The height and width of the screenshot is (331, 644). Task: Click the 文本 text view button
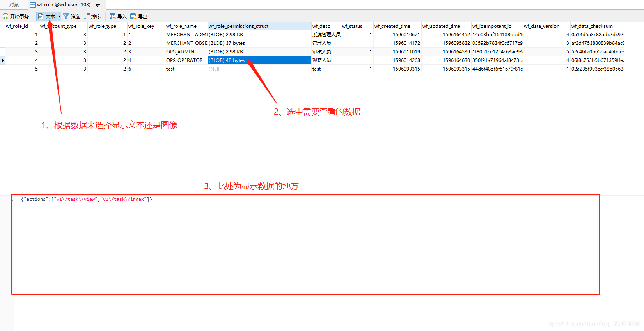pos(47,16)
